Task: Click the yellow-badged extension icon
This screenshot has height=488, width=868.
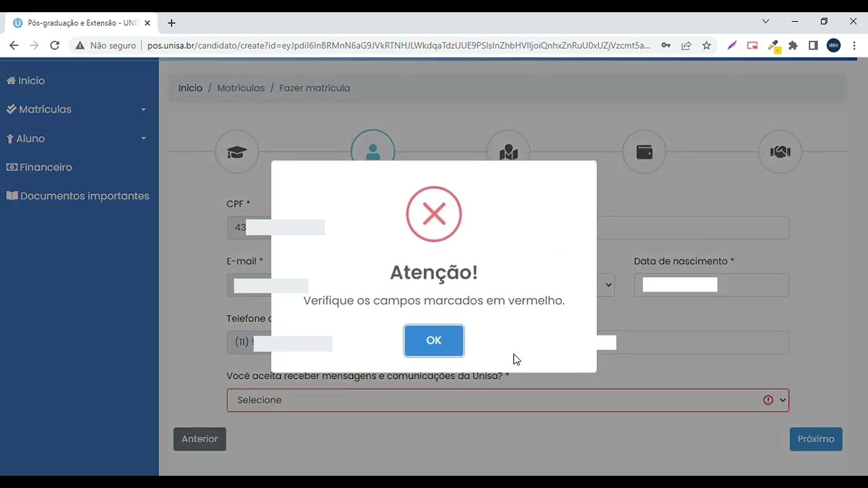Action: (773, 46)
